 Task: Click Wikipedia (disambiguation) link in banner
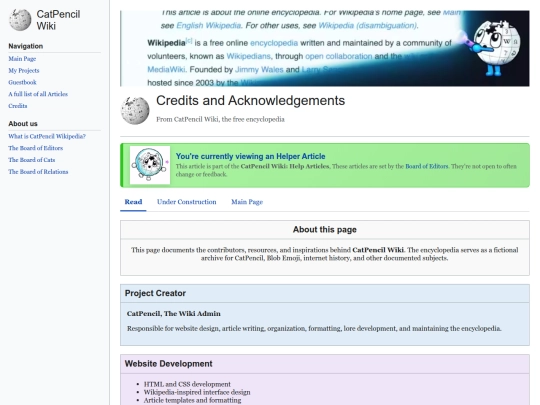click(x=368, y=25)
